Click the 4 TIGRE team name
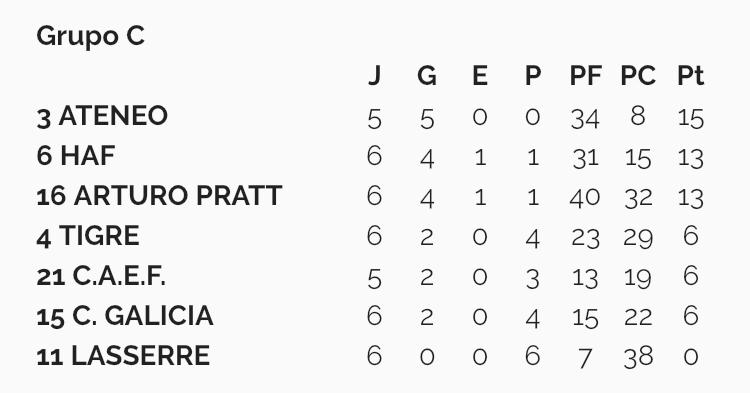Screen dimensions: 750x393 [x=88, y=236]
